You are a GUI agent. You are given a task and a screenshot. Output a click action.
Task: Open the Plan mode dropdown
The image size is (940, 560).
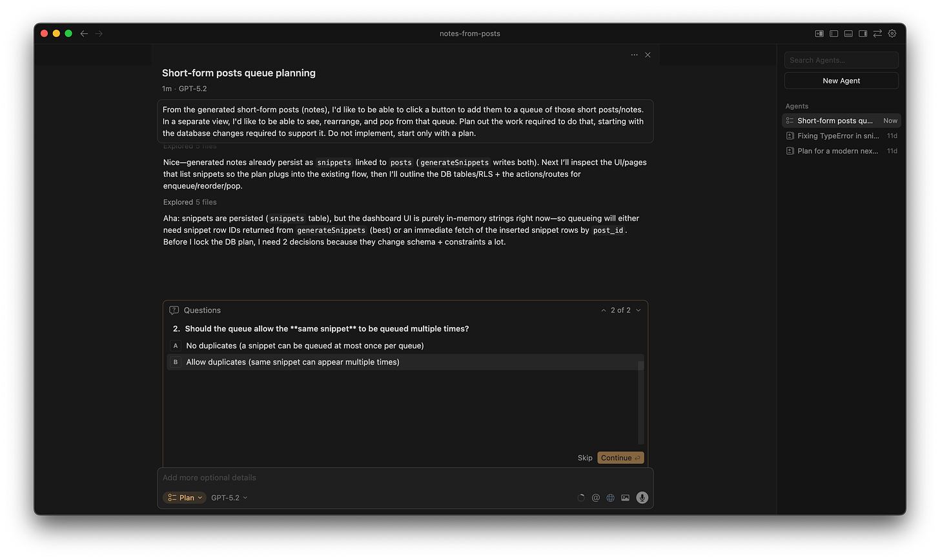click(184, 497)
